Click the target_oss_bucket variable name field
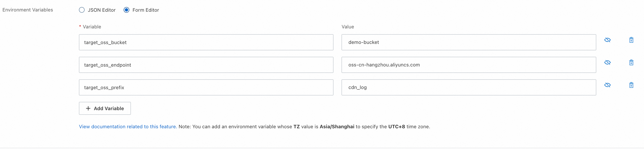The height and width of the screenshot is (149, 644). point(206,42)
